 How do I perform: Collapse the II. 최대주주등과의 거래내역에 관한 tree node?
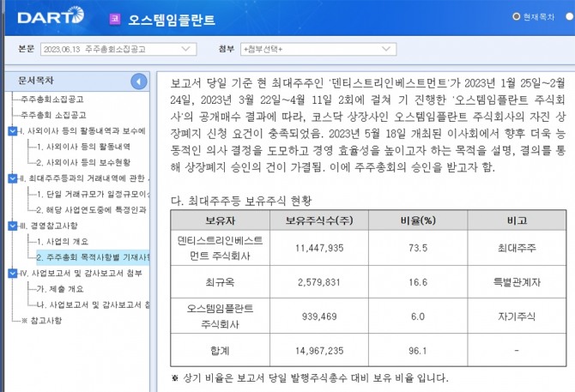(13, 178)
